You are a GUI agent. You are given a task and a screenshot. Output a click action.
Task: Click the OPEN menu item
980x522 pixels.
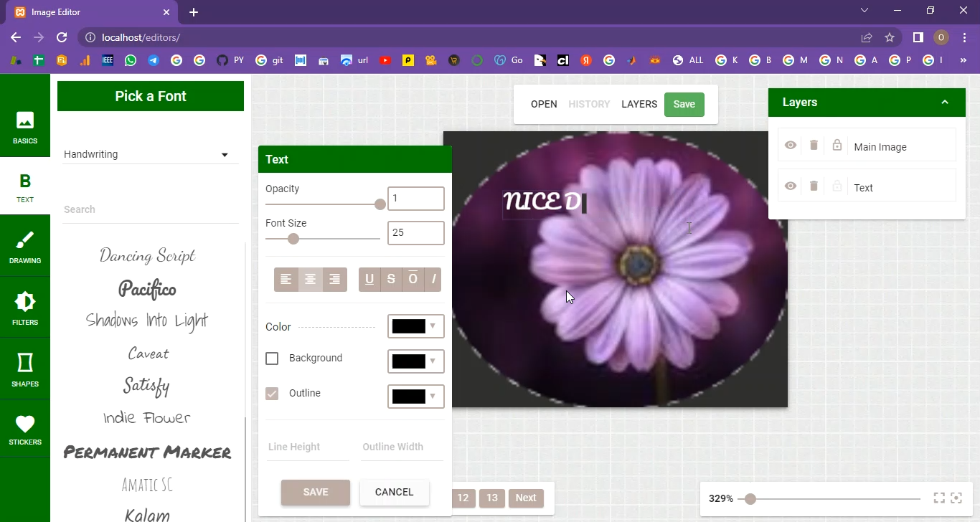click(544, 104)
